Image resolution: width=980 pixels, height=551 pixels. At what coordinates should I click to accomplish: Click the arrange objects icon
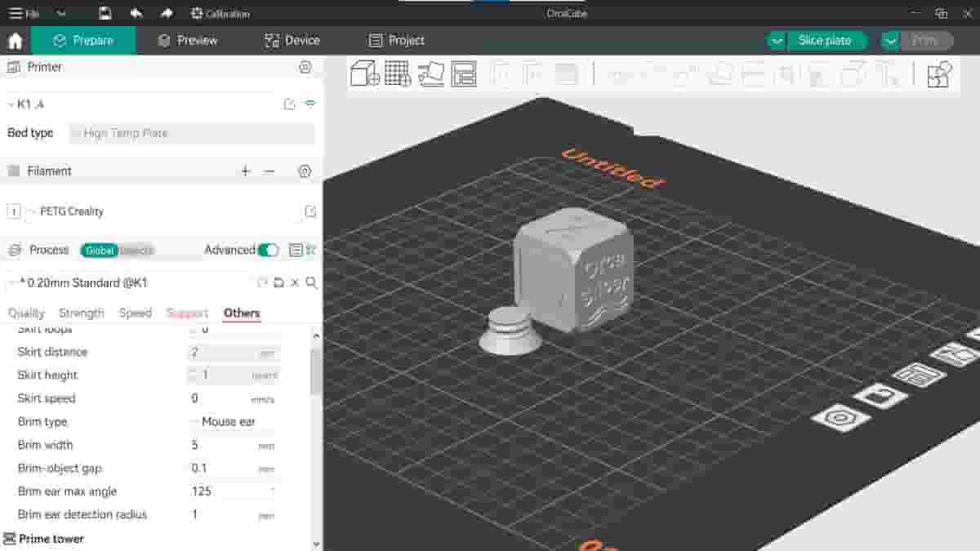click(x=463, y=73)
